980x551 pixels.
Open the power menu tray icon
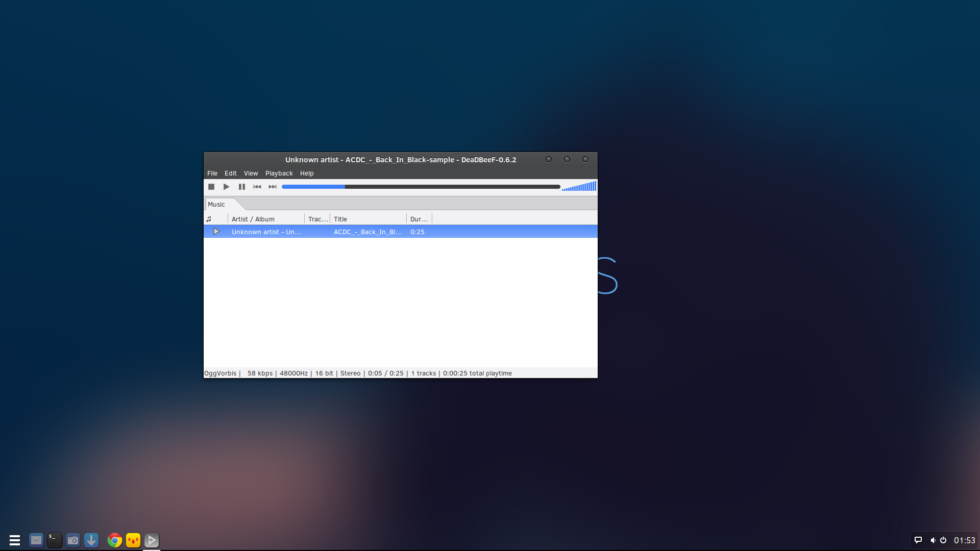943,540
